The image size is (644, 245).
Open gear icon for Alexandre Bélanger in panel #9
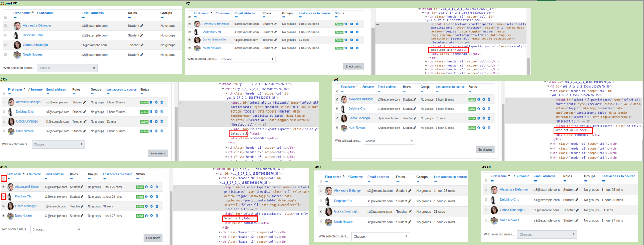click(x=484, y=100)
